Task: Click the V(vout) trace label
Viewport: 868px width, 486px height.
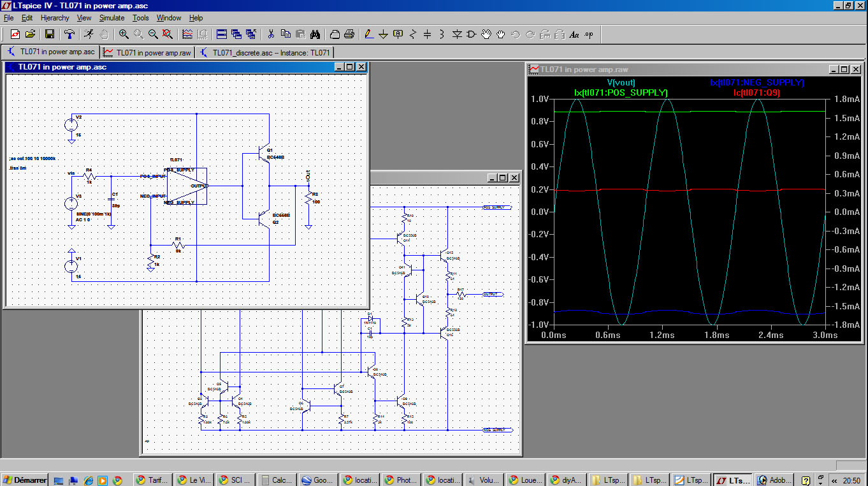Action: coord(621,83)
